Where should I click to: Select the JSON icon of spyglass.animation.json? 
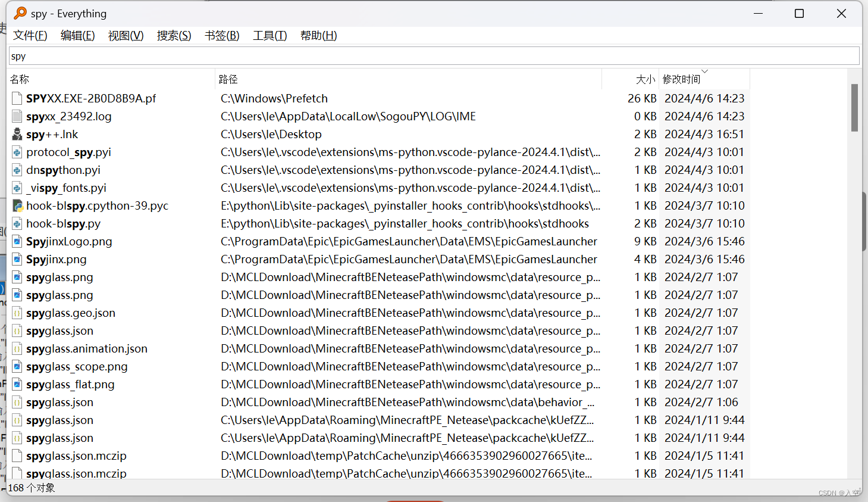[17, 348]
